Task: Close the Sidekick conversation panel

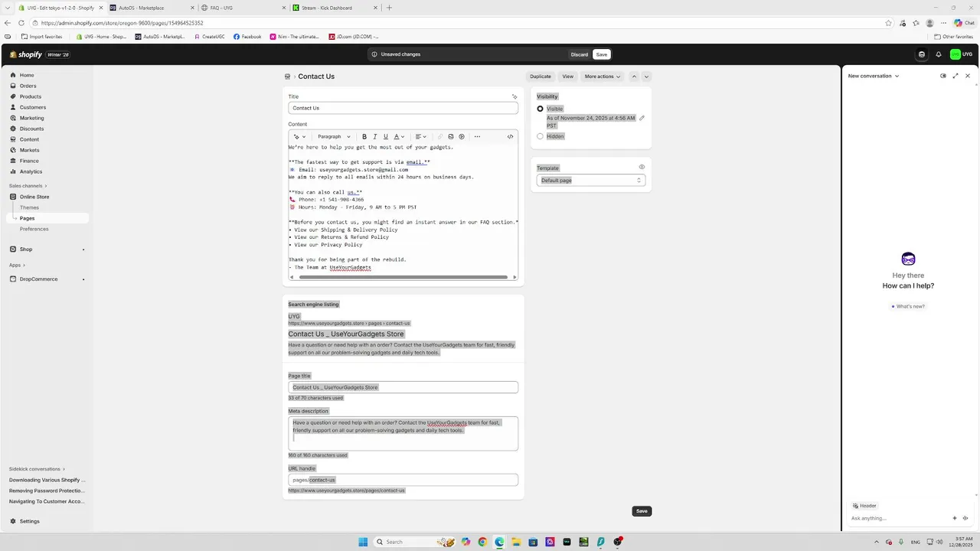Action: point(968,76)
